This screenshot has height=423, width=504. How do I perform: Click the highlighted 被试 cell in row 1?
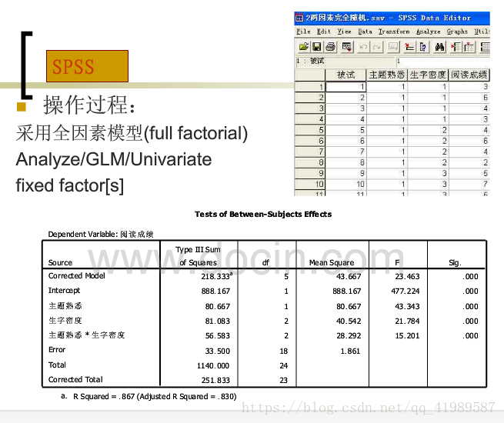point(345,87)
